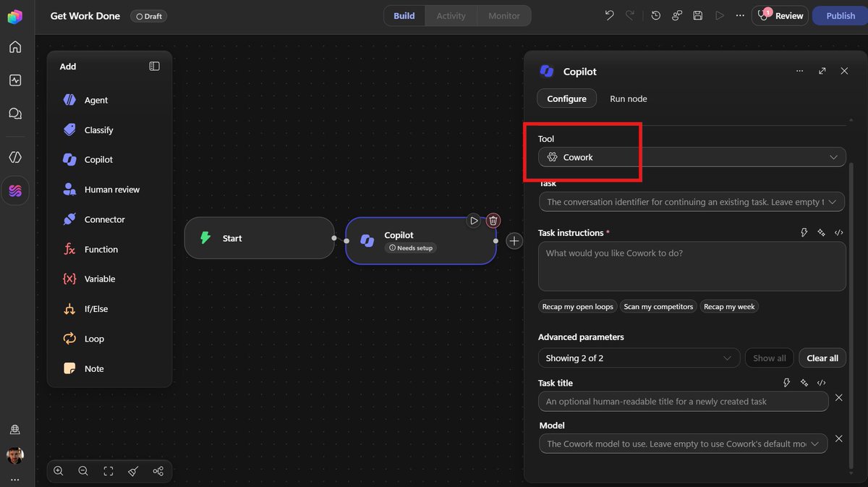Redo the last undone change
The height and width of the screenshot is (487, 868).
click(630, 15)
